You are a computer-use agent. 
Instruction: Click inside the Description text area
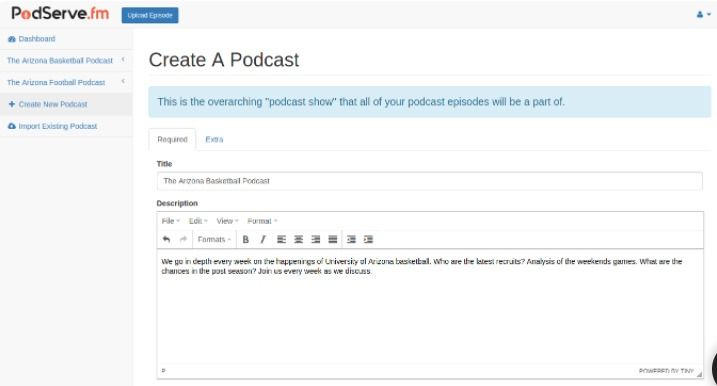click(x=430, y=307)
